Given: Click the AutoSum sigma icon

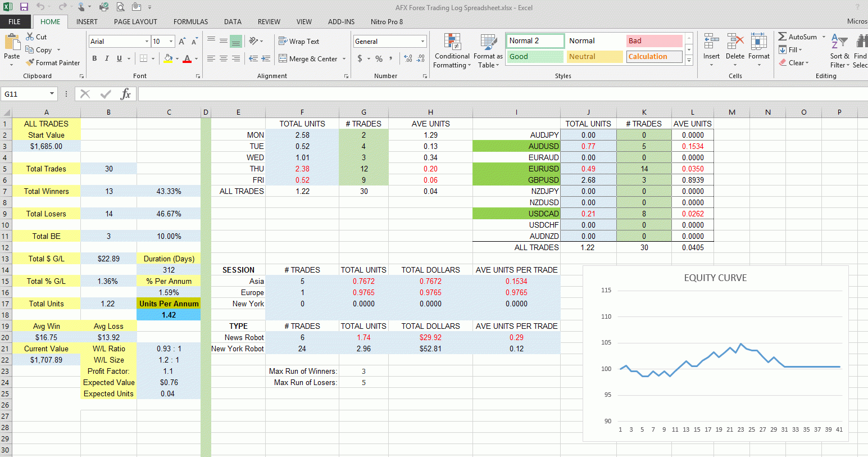Looking at the screenshot, I should (782, 37).
